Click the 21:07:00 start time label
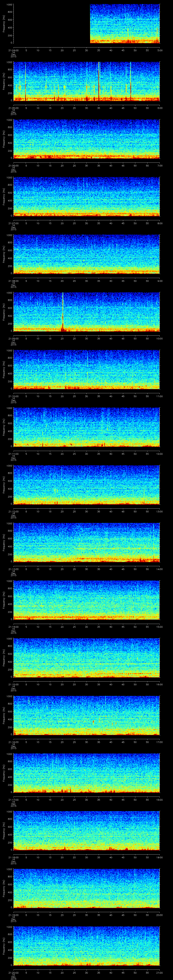 13,223
